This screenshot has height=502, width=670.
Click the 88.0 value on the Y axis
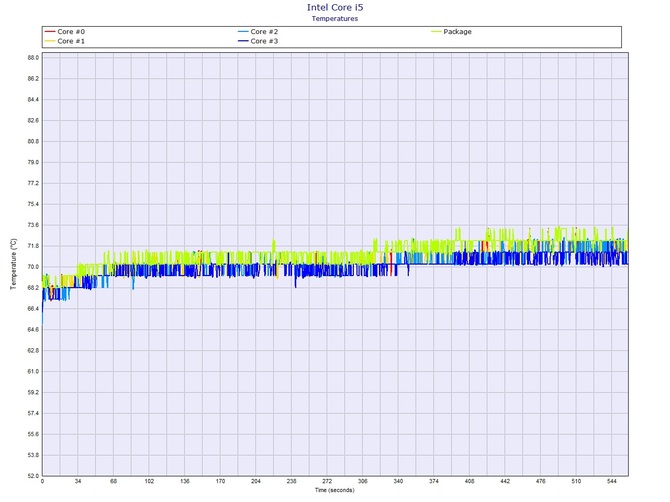(33, 58)
